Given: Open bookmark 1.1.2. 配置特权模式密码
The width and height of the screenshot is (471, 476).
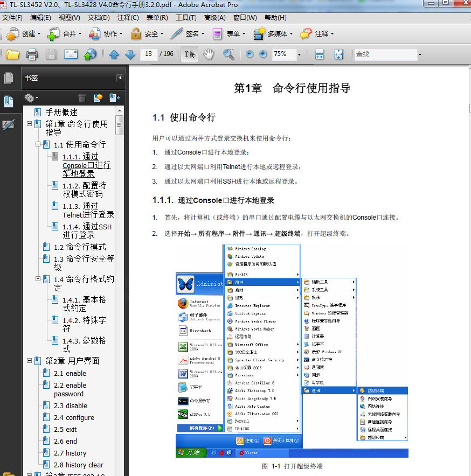Looking at the screenshot, I should pos(85,190).
